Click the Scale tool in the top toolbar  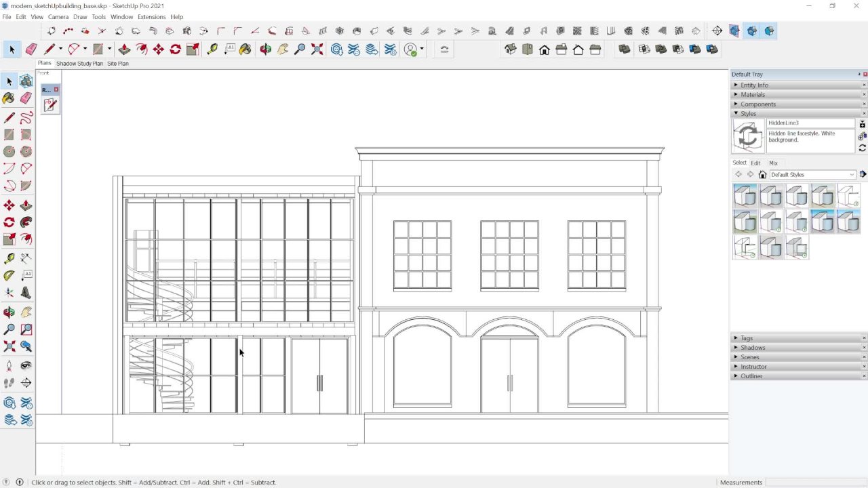pos(193,49)
